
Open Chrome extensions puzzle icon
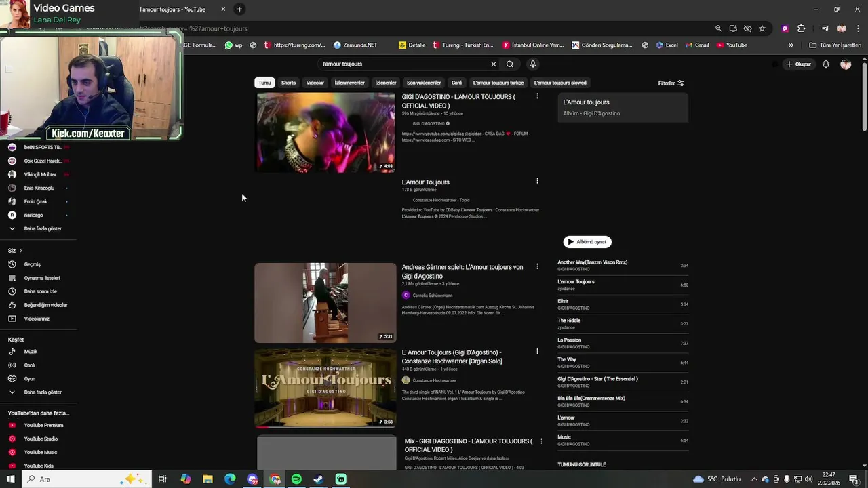point(801,28)
